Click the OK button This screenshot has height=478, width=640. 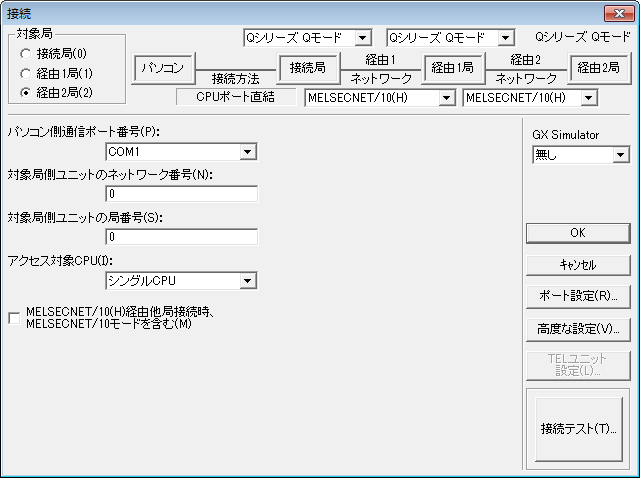click(x=578, y=232)
